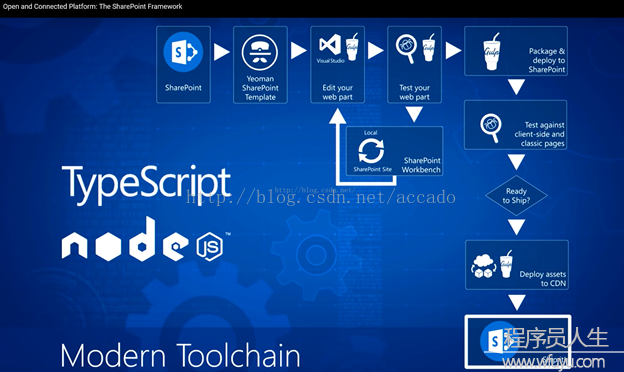This screenshot has height=372, width=624.
Task: Click the 'Edit your web part' text
Action: tap(337, 92)
